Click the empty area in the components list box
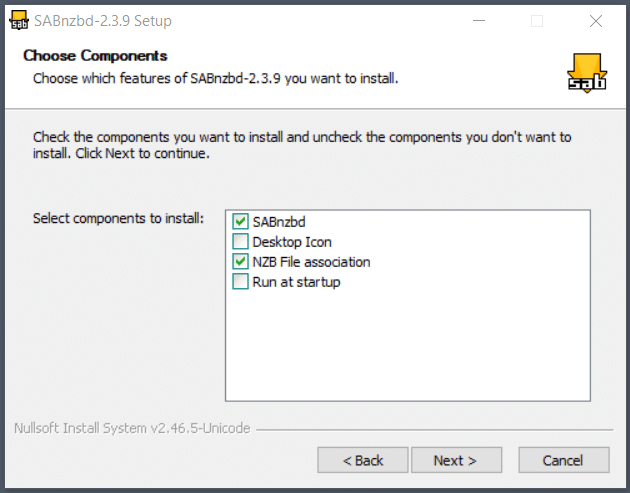The width and height of the screenshot is (630, 493). coord(408,346)
